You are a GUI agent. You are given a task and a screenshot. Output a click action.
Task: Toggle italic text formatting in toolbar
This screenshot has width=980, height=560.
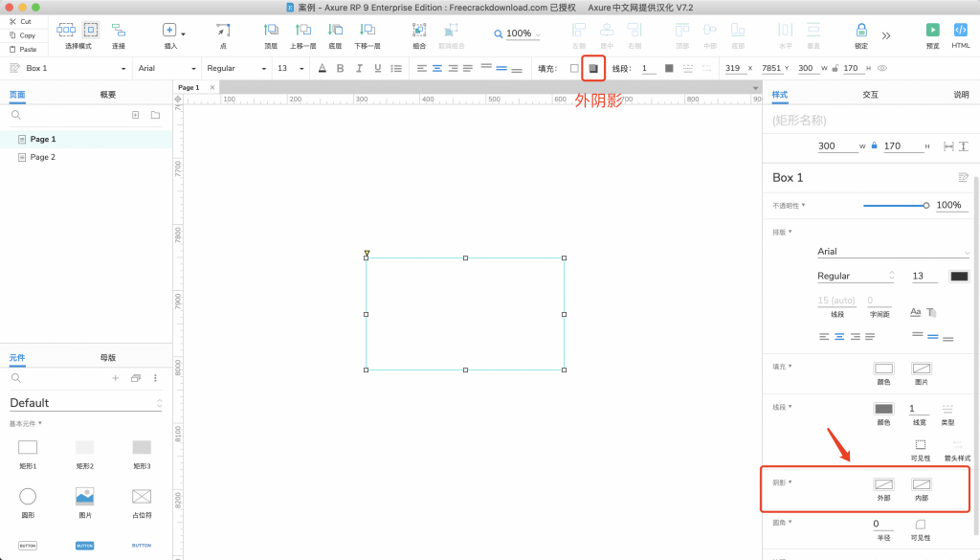point(359,68)
